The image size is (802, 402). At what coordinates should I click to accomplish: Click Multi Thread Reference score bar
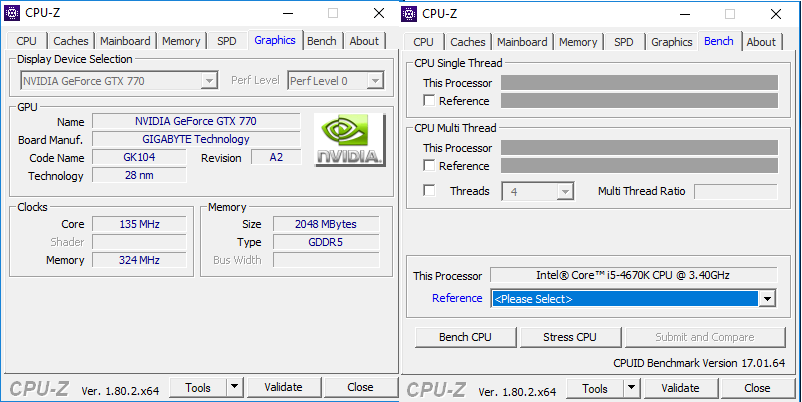pos(639,165)
